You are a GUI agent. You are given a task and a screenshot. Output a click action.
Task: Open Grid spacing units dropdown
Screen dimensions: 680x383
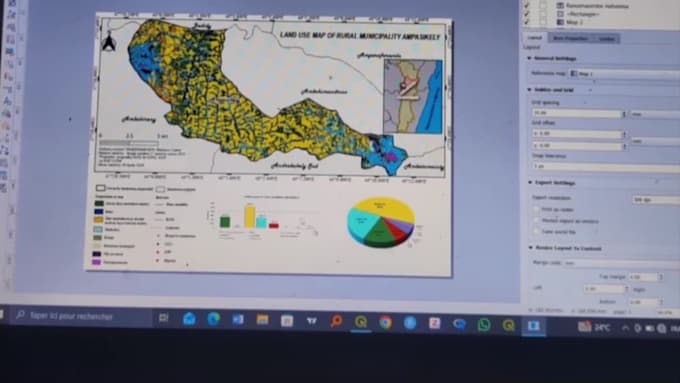[x=655, y=115]
